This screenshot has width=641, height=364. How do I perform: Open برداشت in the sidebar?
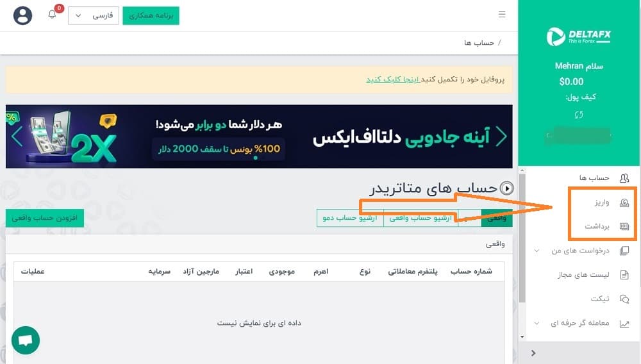pos(597,226)
